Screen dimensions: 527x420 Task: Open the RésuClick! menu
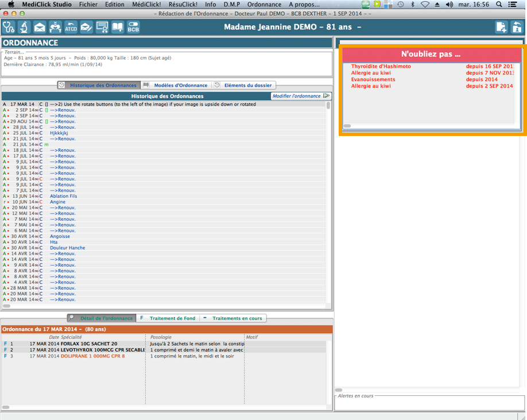(x=183, y=4)
